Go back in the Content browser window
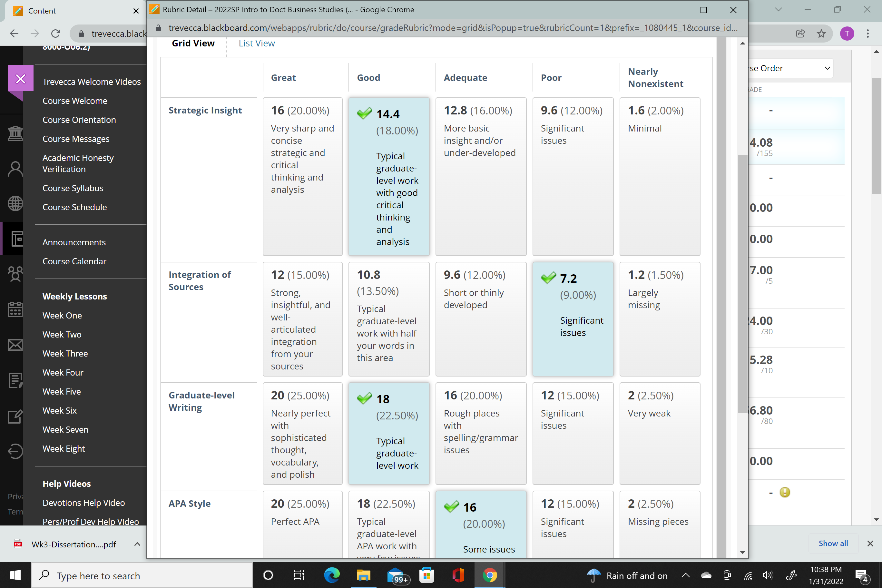Viewport: 882px width, 588px height. 14,34
